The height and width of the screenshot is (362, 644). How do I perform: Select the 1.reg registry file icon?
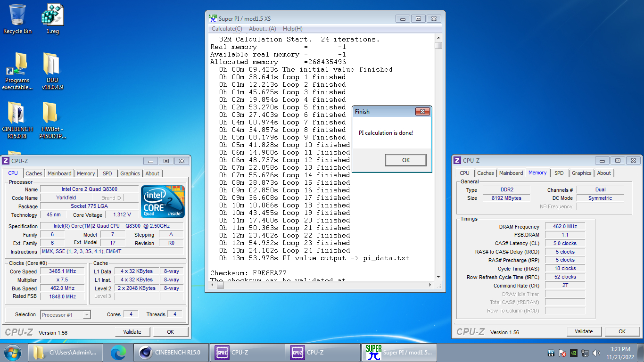[52, 19]
